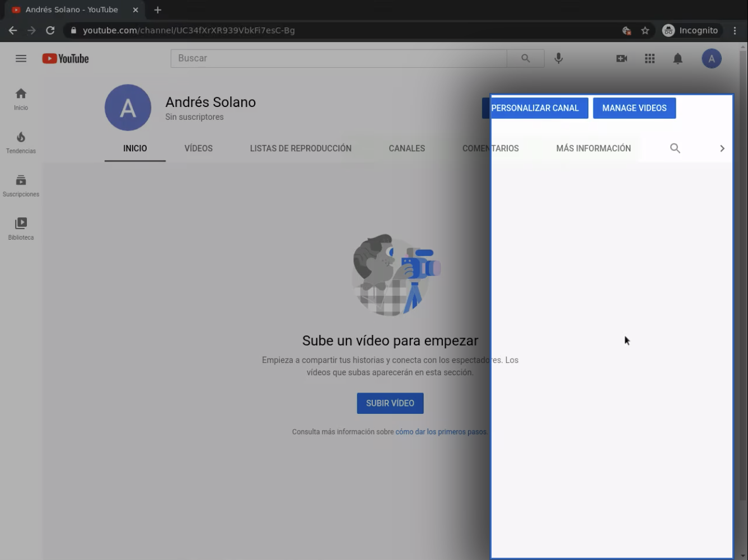This screenshot has height=560, width=748.
Task: Open a new browser tab
Action: (x=157, y=10)
